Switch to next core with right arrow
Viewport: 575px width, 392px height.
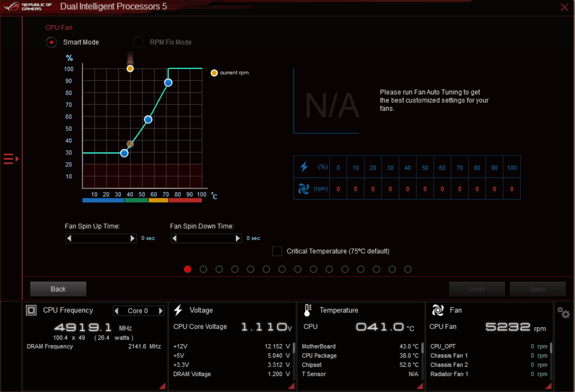[x=161, y=311]
